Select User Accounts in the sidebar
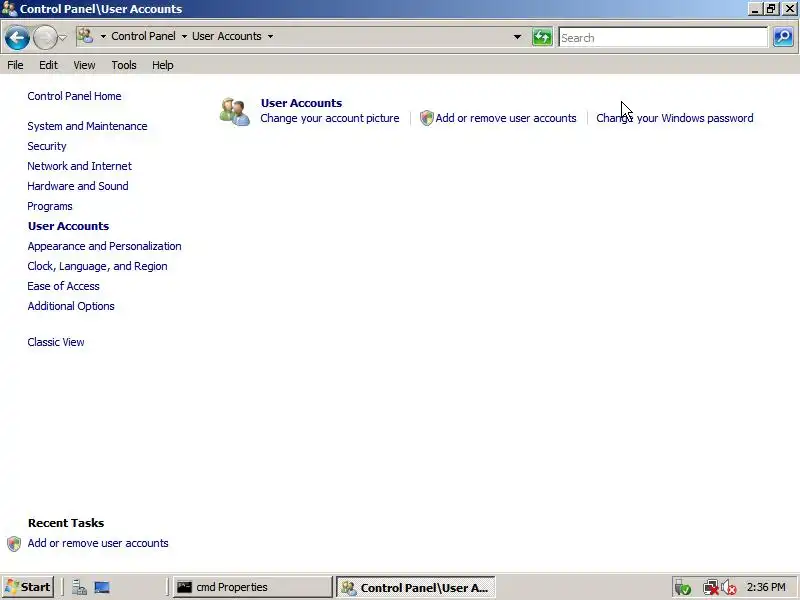Screen dimensions: 800x600 click(68, 226)
